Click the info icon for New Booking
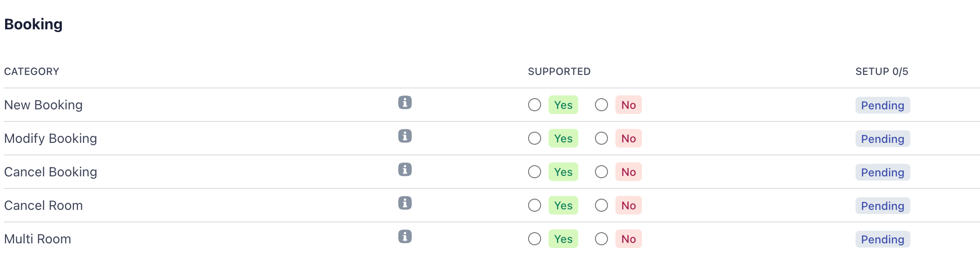This screenshot has width=980, height=255. point(405,103)
